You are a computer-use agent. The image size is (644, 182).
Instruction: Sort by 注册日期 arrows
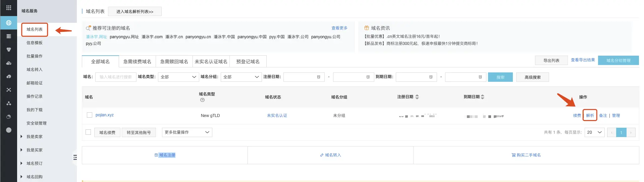pyautogui.click(x=417, y=97)
